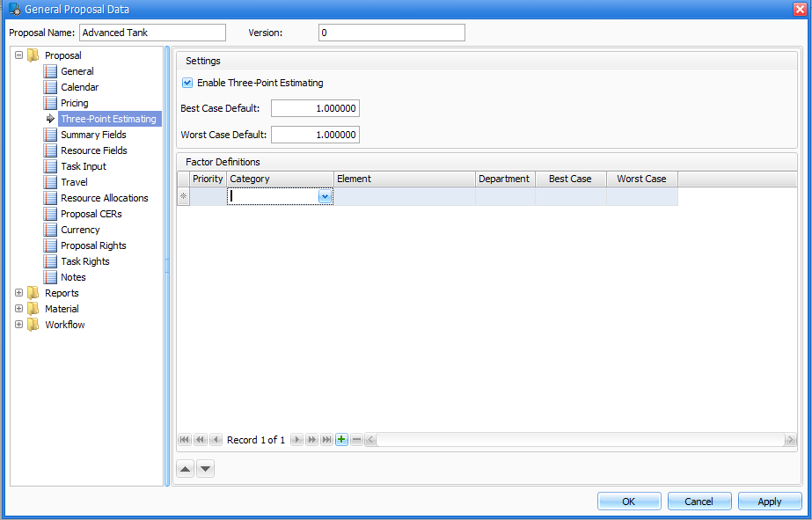Add a new factor record with plus icon
The height and width of the screenshot is (520, 812).
tap(341, 439)
